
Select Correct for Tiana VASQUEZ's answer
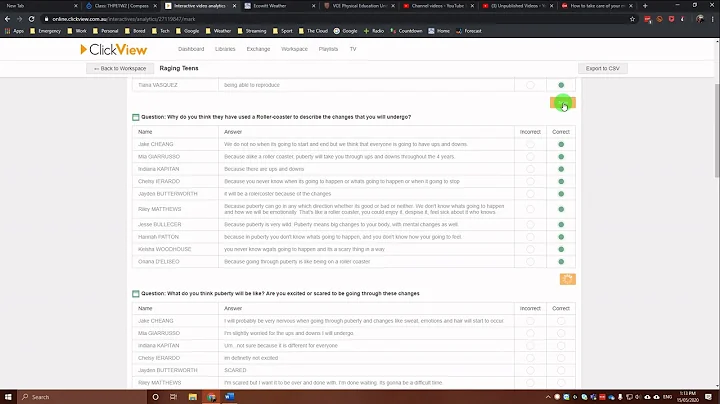tap(561, 85)
